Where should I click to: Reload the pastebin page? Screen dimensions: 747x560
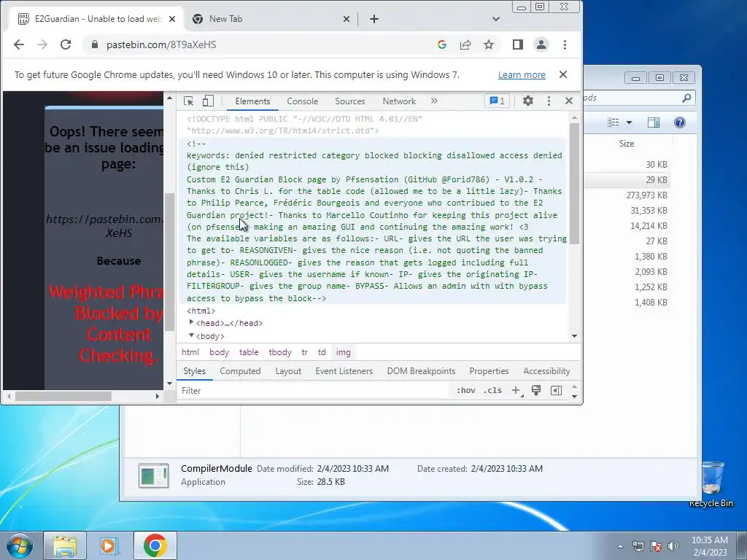[66, 44]
